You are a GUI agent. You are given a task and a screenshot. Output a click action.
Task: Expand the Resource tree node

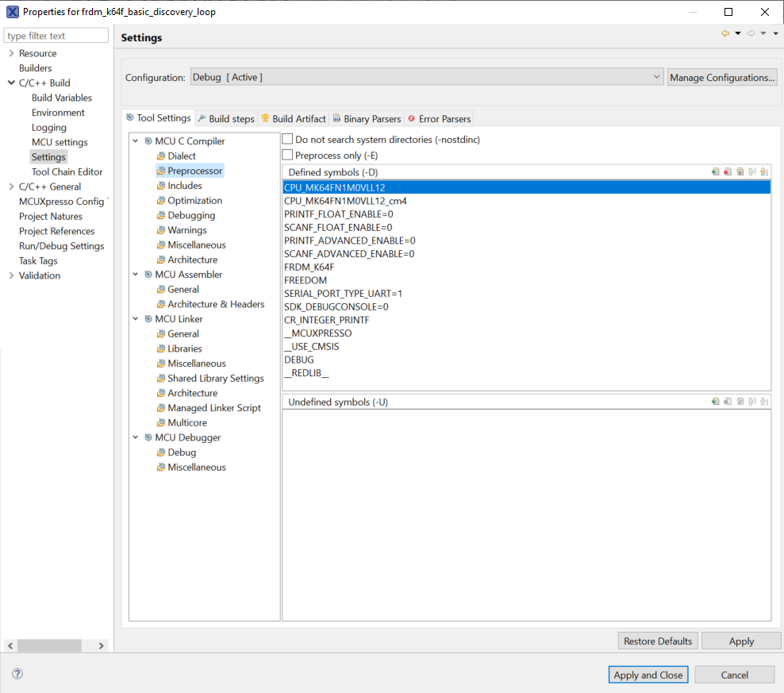coord(11,53)
